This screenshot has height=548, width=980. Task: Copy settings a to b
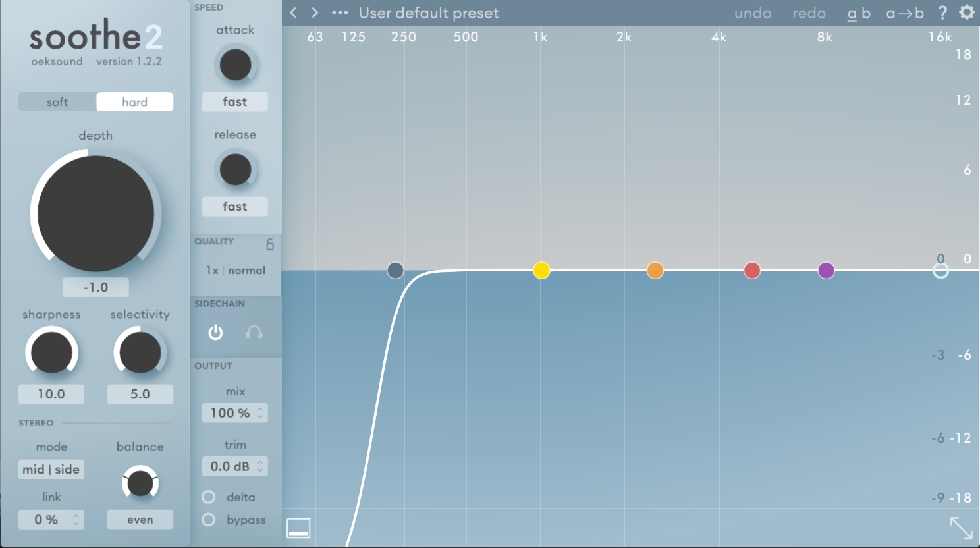(x=905, y=13)
